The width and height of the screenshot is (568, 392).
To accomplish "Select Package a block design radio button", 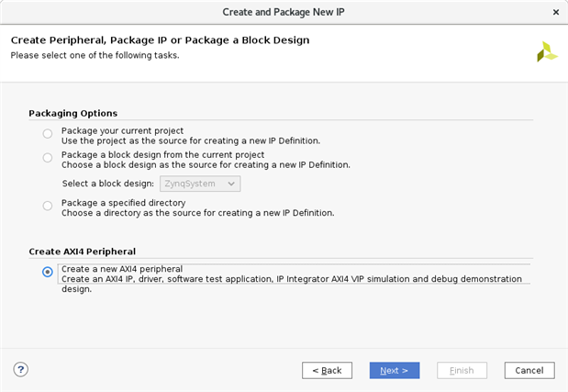I will point(48,158).
